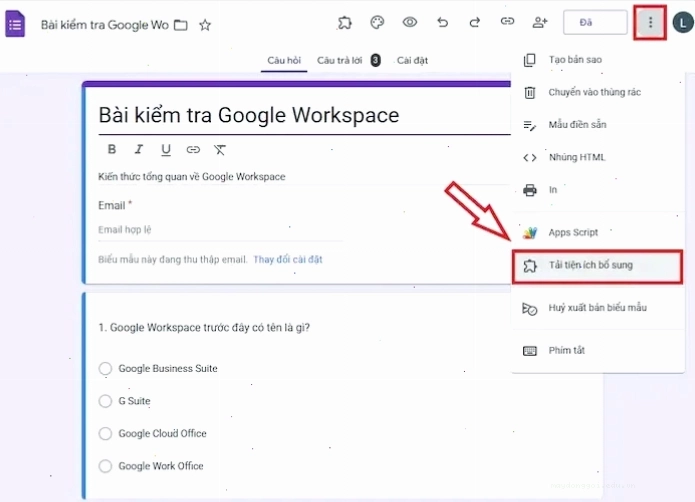Viewport: 695px width, 502px height.
Task: Click question 1 text
Action: tap(204, 327)
